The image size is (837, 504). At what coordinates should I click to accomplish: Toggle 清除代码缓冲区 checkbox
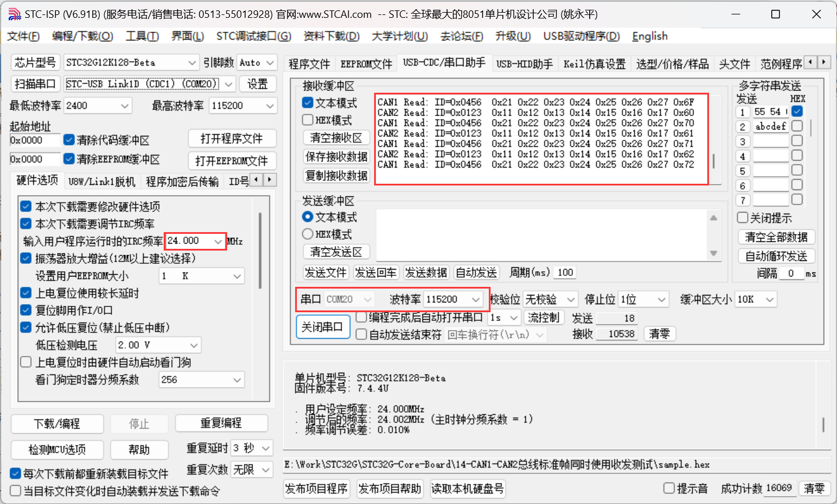pos(69,140)
